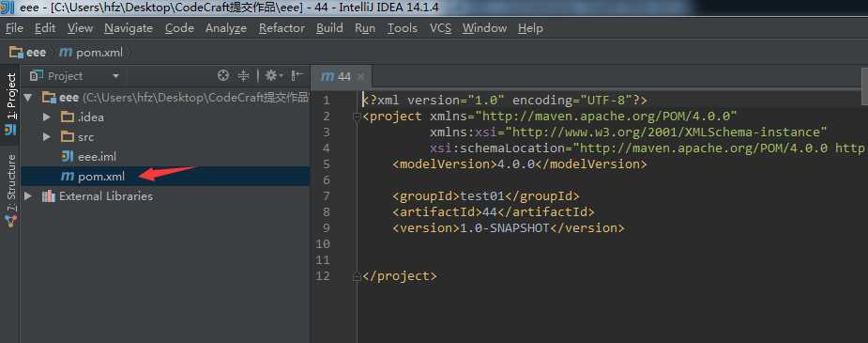Viewport: 868px width, 343px height.
Task: Open the Project view type dropdown
Action: tap(115, 76)
